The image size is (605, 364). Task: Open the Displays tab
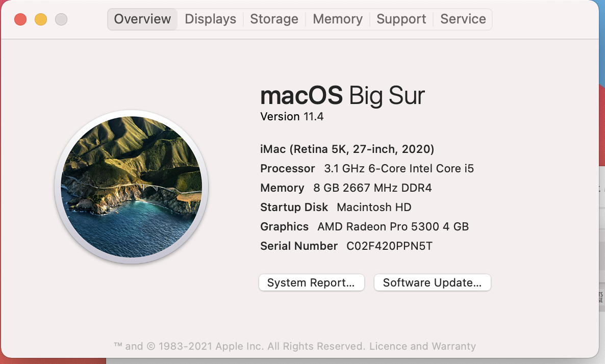[210, 19]
